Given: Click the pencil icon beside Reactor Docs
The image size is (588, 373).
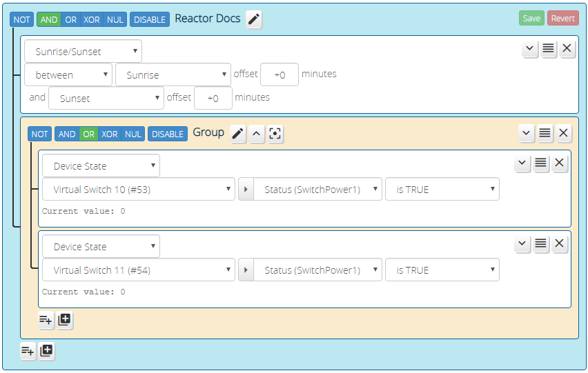Looking at the screenshot, I should [254, 19].
